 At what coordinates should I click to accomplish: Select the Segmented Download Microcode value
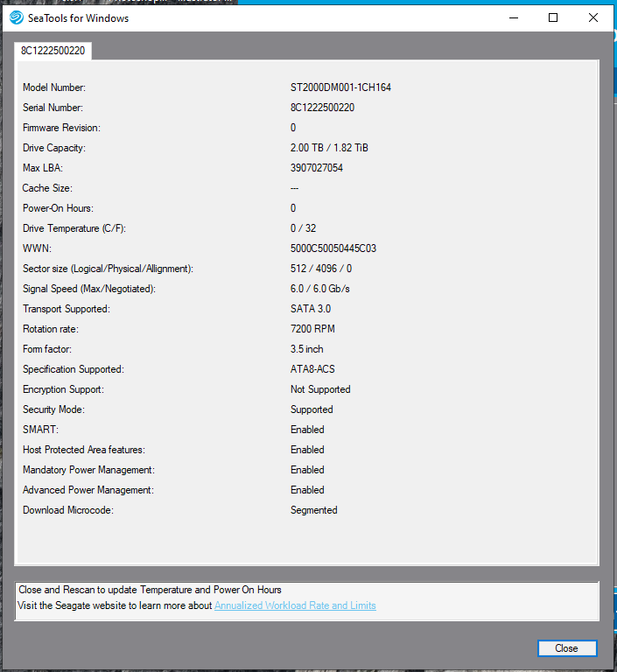click(x=314, y=510)
